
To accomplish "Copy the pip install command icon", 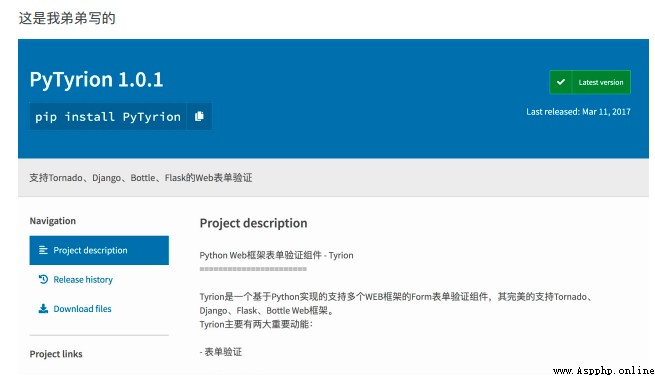I will click(199, 117).
